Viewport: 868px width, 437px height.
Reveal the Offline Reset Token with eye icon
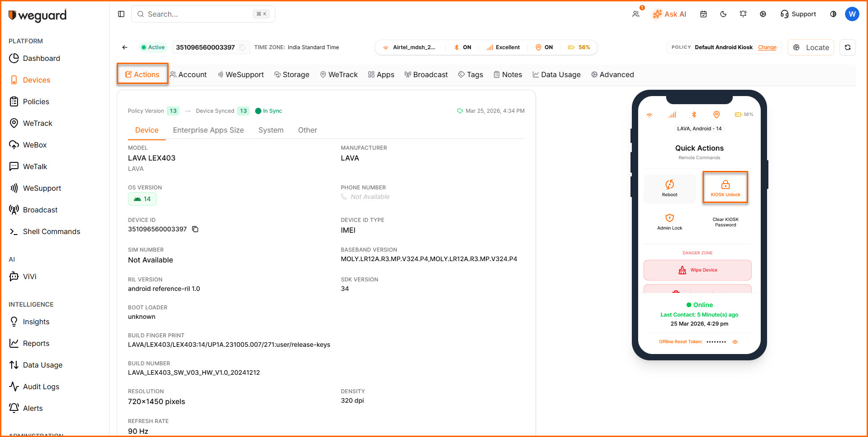735,342
